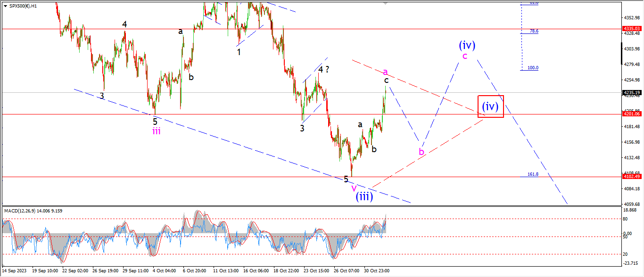
Task: Click the magenta iii wave label
Action: click(156, 131)
